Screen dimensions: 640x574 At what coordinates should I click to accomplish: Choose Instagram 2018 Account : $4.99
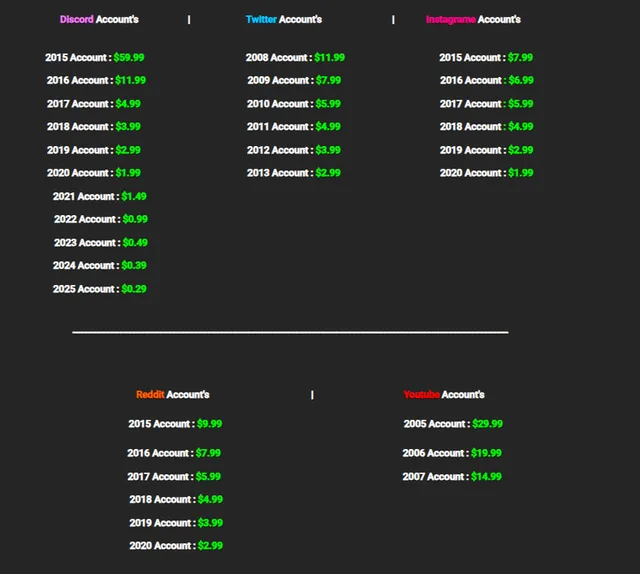coord(487,127)
